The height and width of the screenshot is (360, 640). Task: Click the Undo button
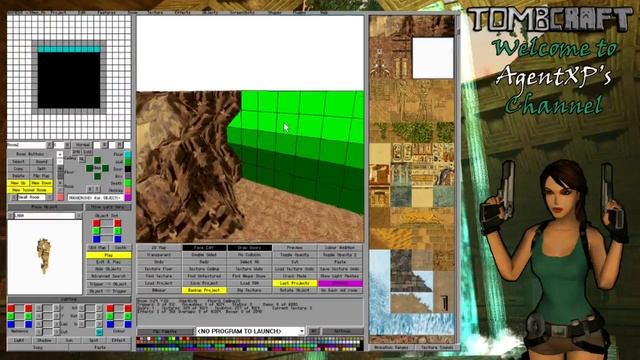click(x=159, y=262)
